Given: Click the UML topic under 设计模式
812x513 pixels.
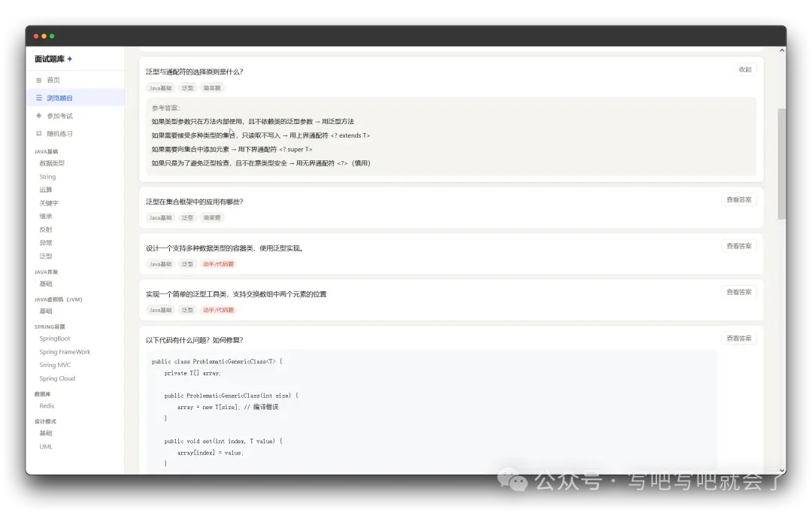Looking at the screenshot, I should pos(45,446).
